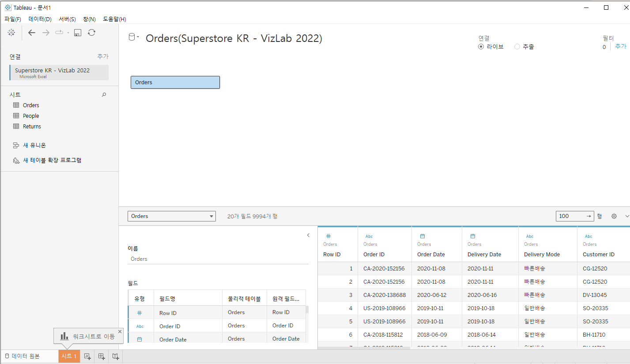Click the calendar icon in Order Date field row
Screen dimensions: 630x364
(140, 340)
